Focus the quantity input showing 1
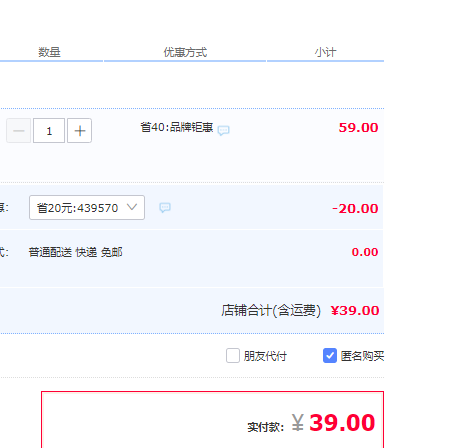This screenshot has height=448, width=450. pos(49,131)
